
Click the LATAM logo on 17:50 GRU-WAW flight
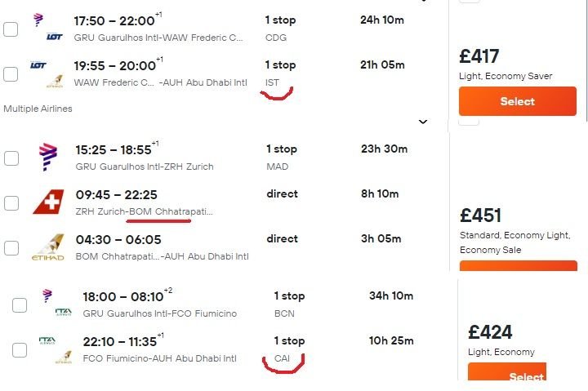pyautogui.click(x=38, y=18)
